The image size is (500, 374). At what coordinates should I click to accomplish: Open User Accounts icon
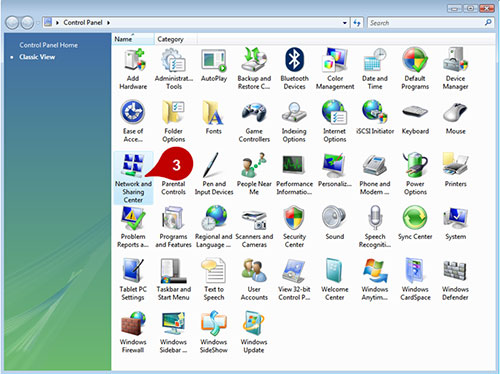click(x=254, y=279)
